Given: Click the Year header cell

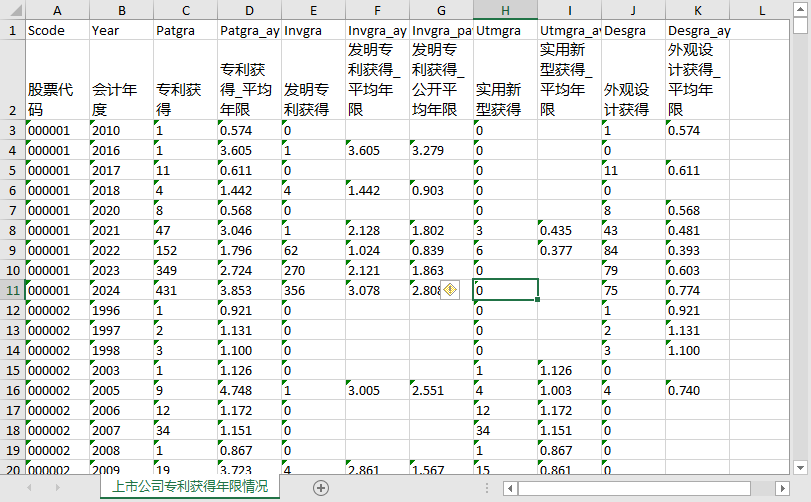Looking at the screenshot, I should [x=122, y=31].
